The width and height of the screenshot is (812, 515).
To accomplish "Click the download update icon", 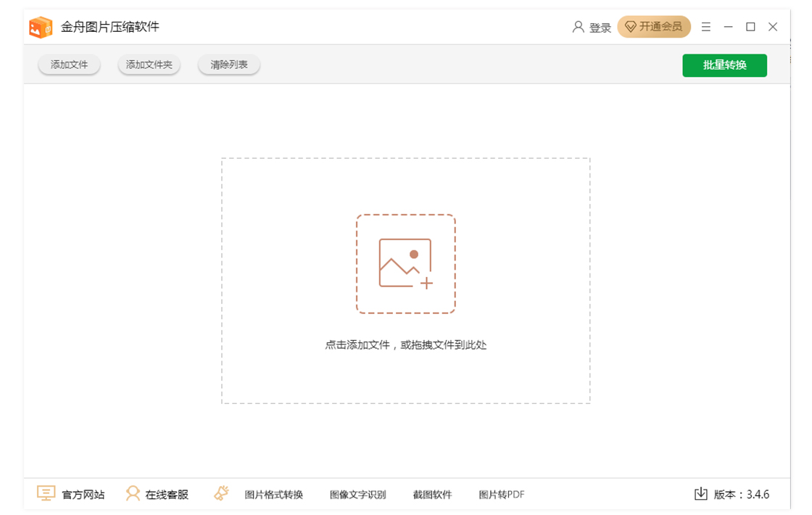I will pyautogui.click(x=700, y=494).
